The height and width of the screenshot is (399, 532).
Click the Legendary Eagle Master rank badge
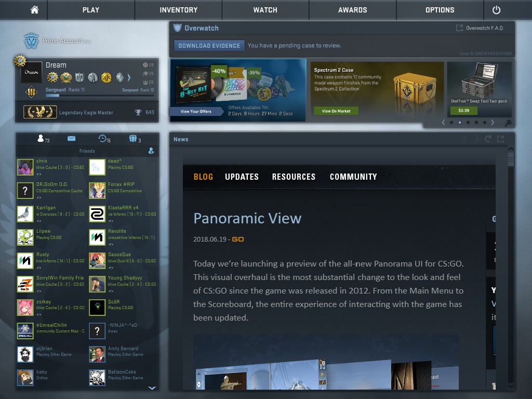click(40, 112)
